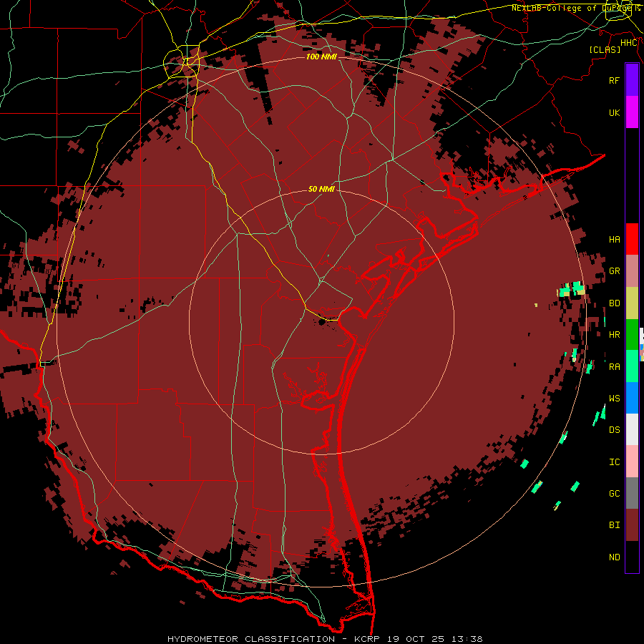This screenshot has width=644, height=644.
Task: Click the green rain echo cluster near the east edge
Action: 571,290
